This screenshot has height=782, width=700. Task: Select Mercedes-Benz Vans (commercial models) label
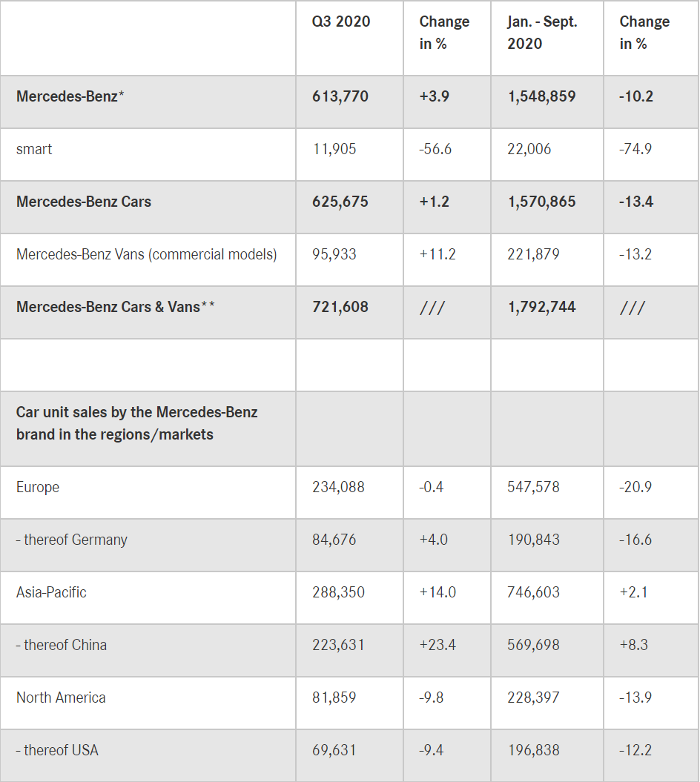tap(147, 254)
